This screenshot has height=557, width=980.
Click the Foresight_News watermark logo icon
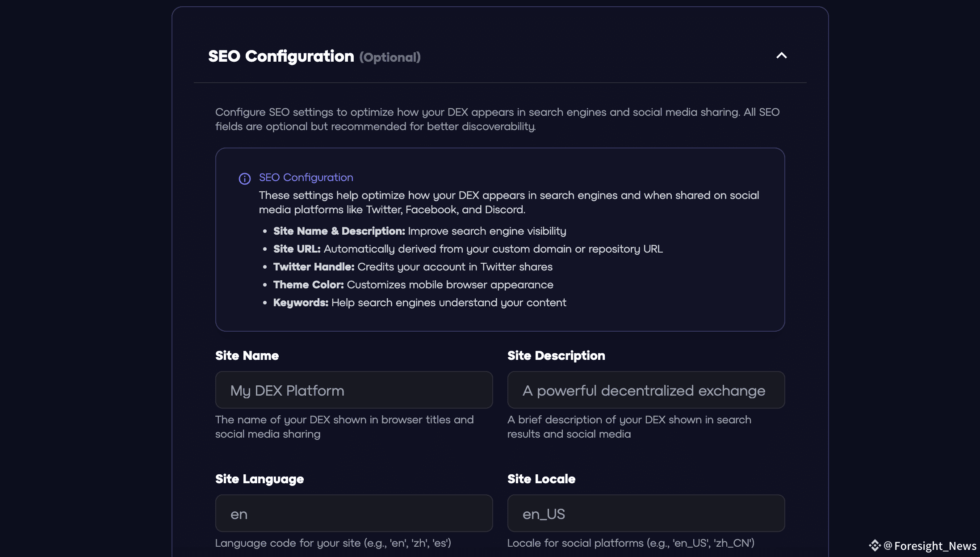click(x=875, y=545)
